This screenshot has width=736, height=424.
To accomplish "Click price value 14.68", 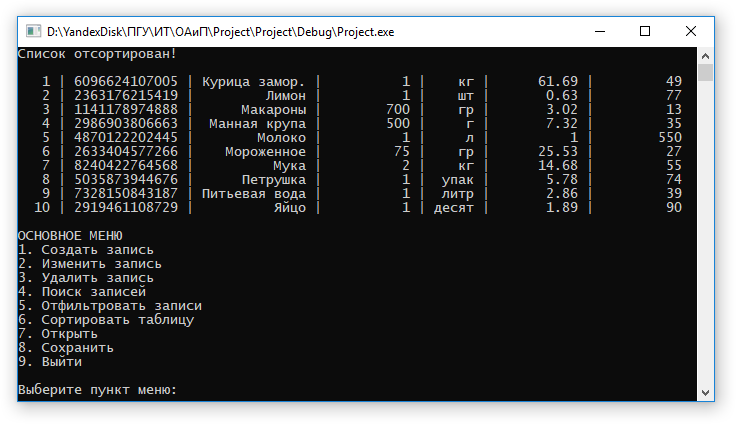I will point(558,165).
